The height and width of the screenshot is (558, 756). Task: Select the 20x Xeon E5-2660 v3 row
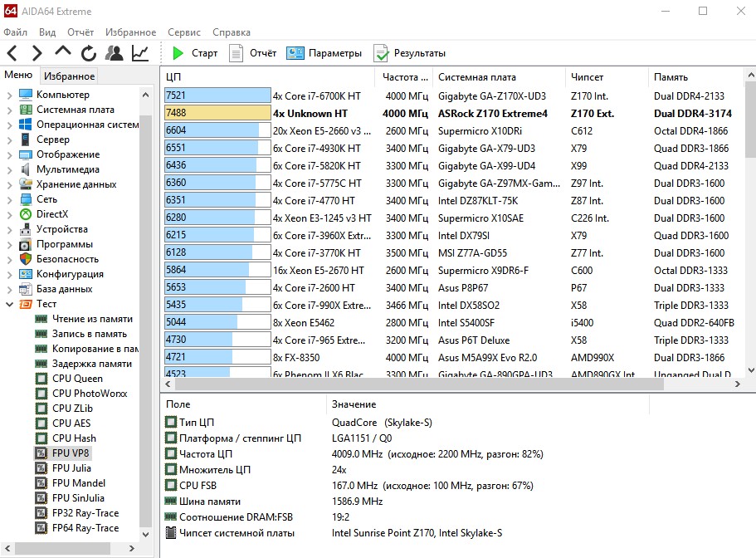453,130
